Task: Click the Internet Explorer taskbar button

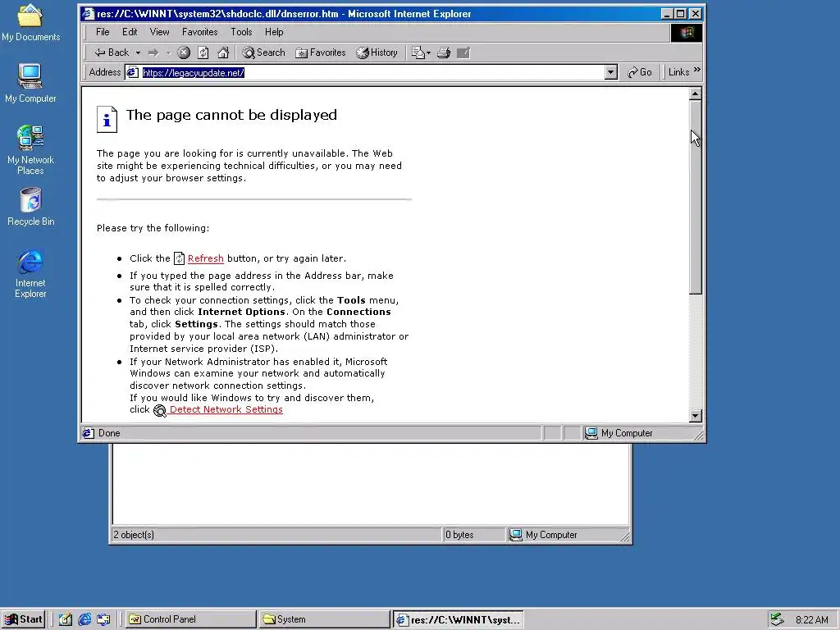Action: (458, 620)
